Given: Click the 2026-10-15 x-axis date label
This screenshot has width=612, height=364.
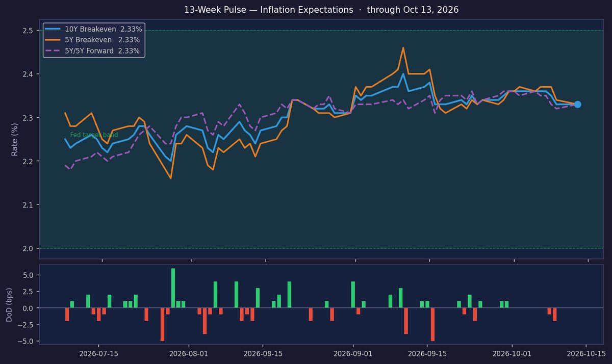Looking at the screenshot, I should (x=585, y=353).
